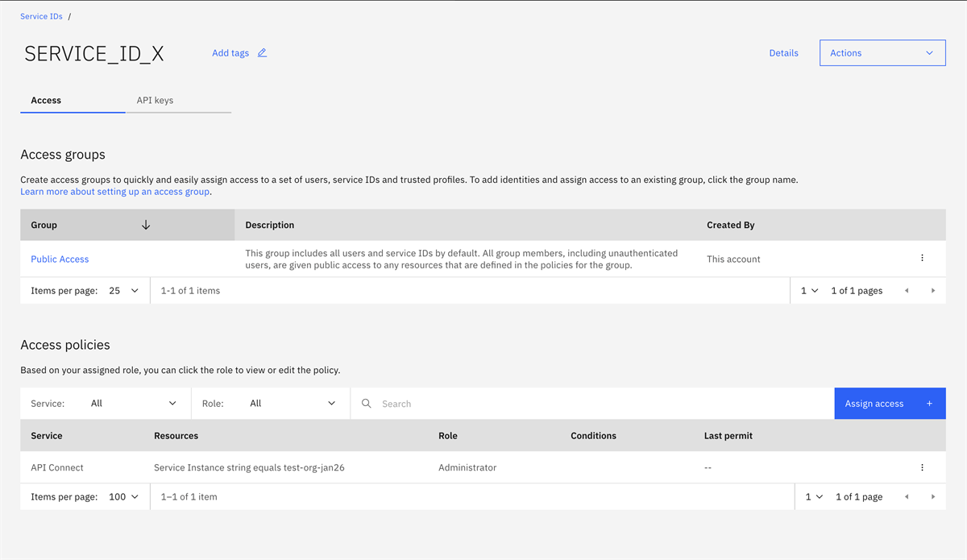Click the search magnifier icon
Image resolution: width=967 pixels, height=560 pixels.
pos(367,404)
